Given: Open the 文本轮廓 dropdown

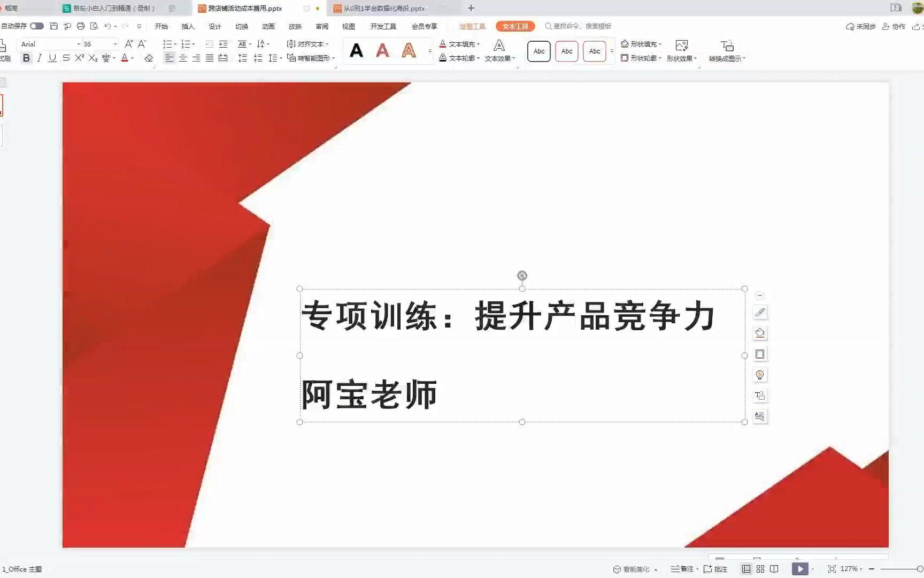Looking at the screenshot, I should pos(459,58).
